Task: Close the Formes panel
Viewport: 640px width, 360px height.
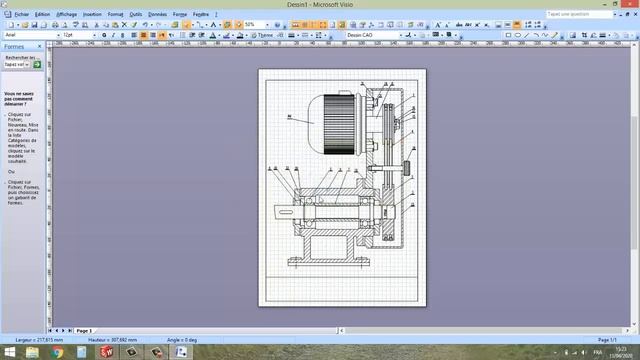Action: (x=40, y=47)
